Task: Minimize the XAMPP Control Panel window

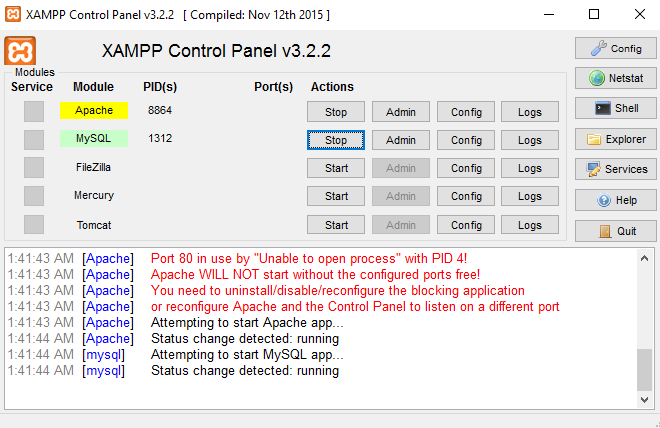Action: [549, 14]
